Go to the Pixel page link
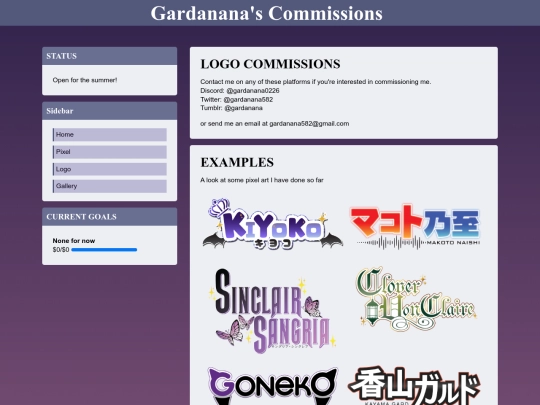 pyautogui.click(x=110, y=152)
